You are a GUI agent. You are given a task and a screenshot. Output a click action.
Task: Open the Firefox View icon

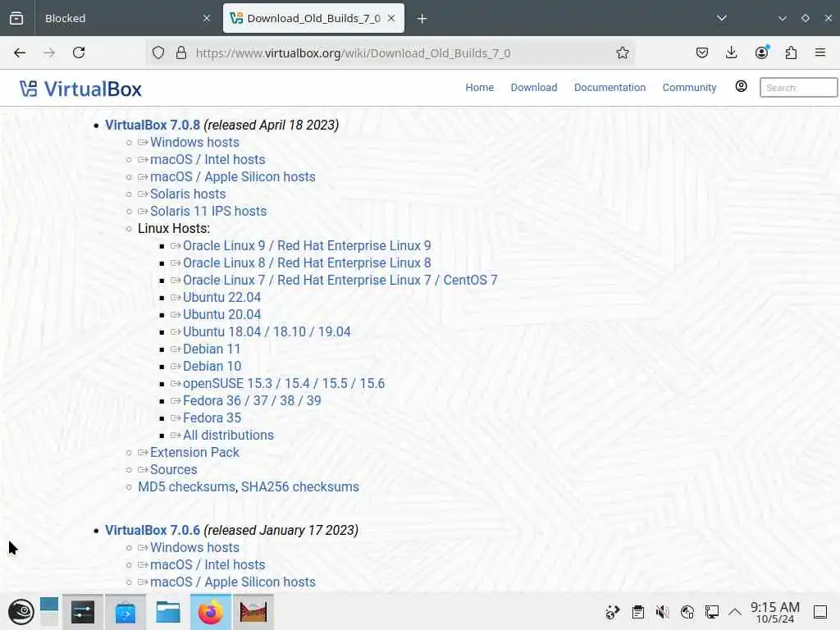tap(16, 18)
